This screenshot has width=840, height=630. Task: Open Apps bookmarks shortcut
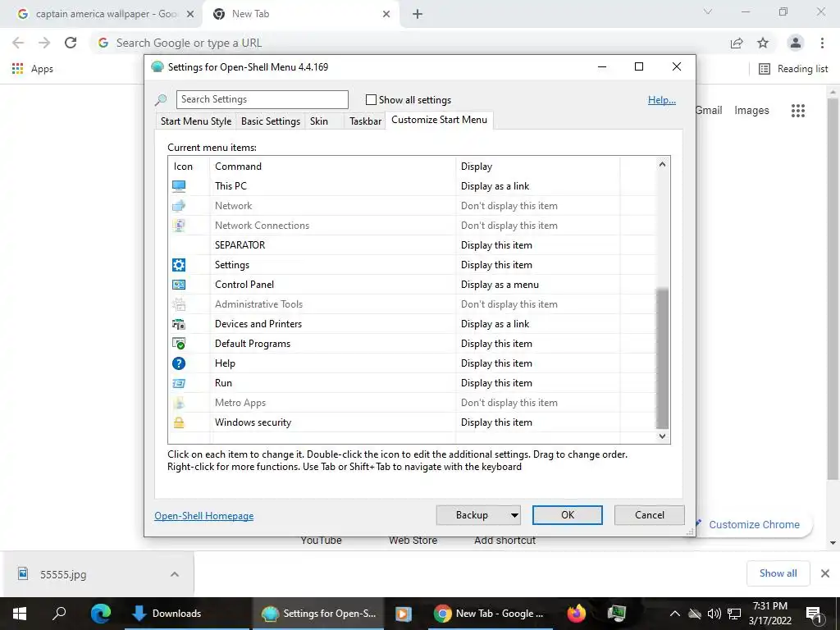33,69
